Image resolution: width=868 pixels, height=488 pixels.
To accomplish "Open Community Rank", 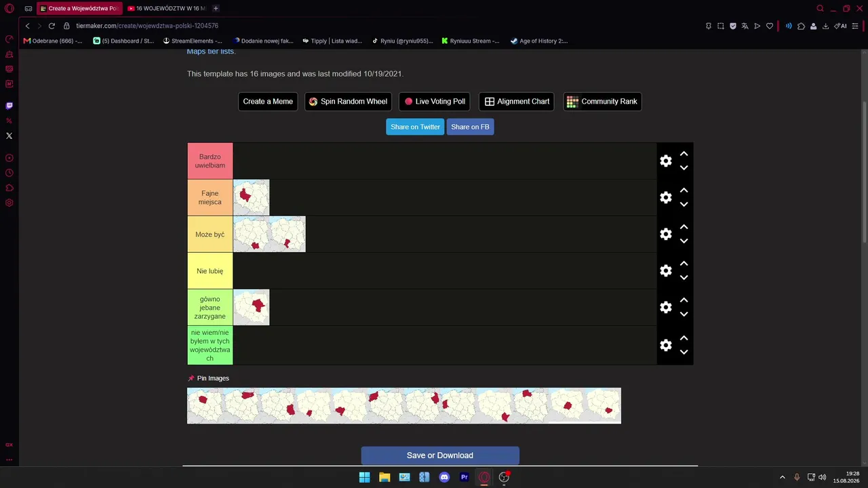I will tap(602, 102).
